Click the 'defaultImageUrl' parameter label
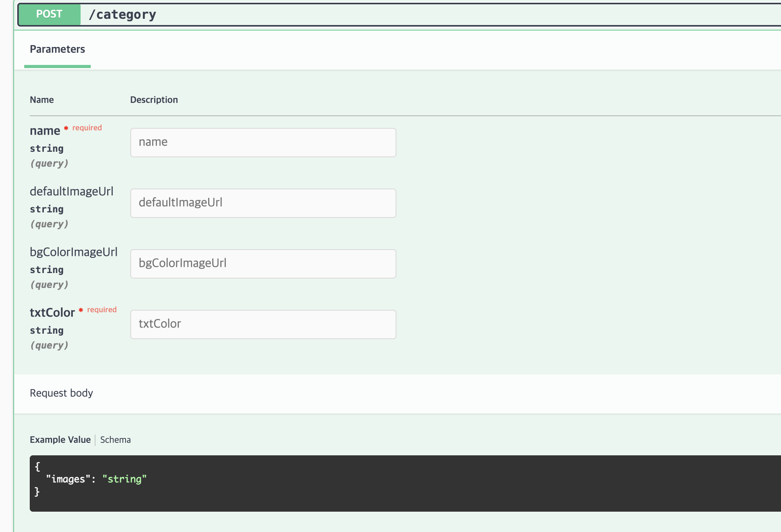The image size is (781, 532). coord(72,191)
